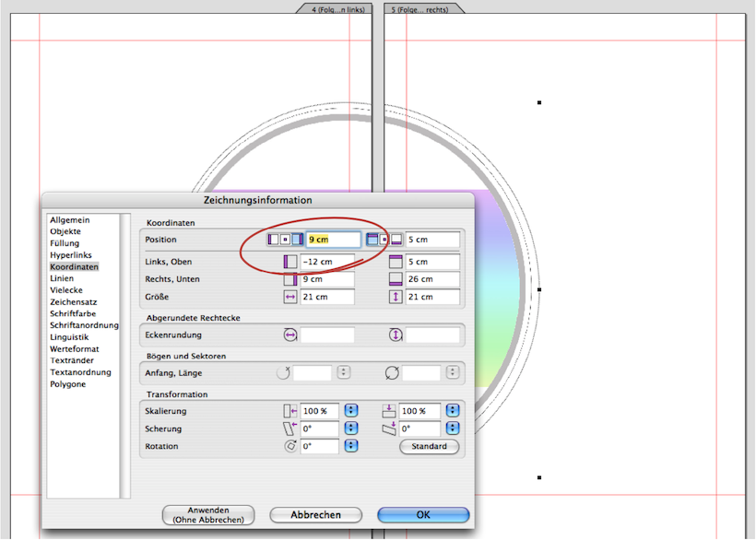Image resolution: width=756 pixels, height=540 pixels.
Task: Click the Abbrechen button
Action: [x=315, y=515]
